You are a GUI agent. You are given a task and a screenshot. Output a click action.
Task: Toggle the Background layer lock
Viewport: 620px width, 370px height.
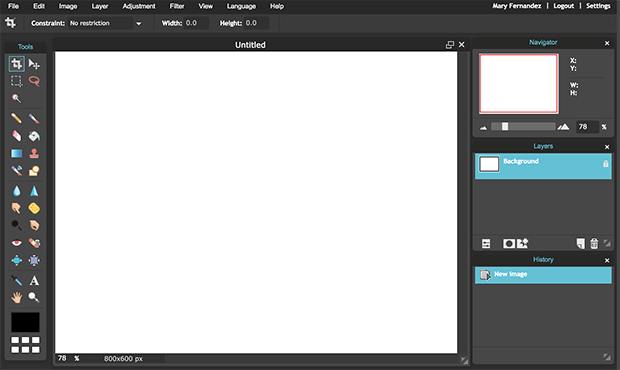click(605, 163)
